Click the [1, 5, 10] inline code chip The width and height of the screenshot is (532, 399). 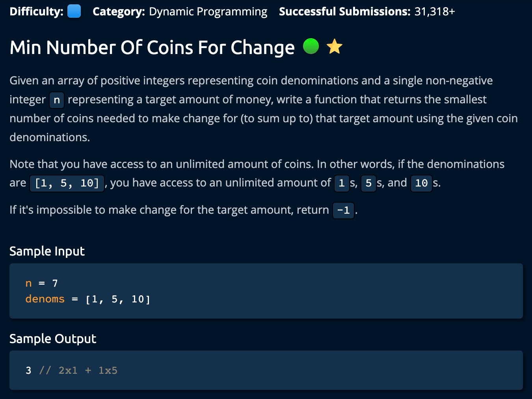pos(67,183)
